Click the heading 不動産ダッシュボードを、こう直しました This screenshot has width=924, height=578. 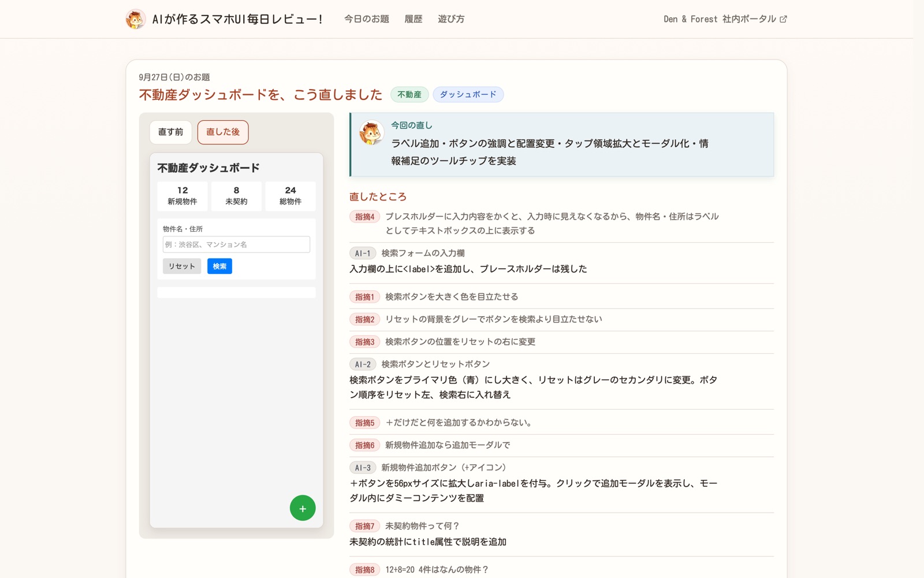pos(260,95)
